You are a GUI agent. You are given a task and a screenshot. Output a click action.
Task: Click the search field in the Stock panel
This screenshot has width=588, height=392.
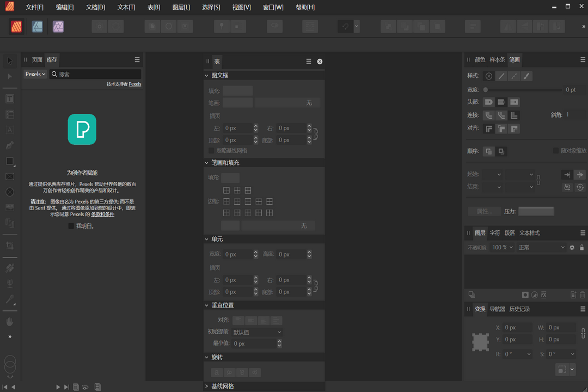coord(95,73)
